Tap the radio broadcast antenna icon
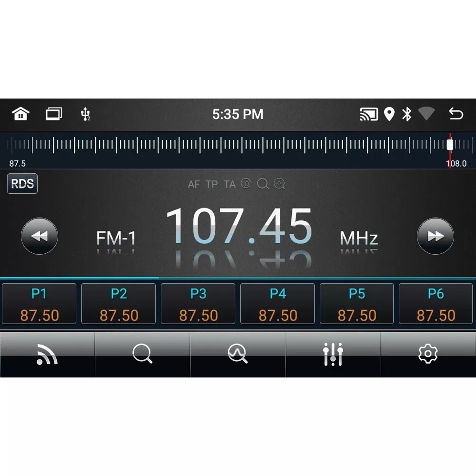 (x=47, y=354)
